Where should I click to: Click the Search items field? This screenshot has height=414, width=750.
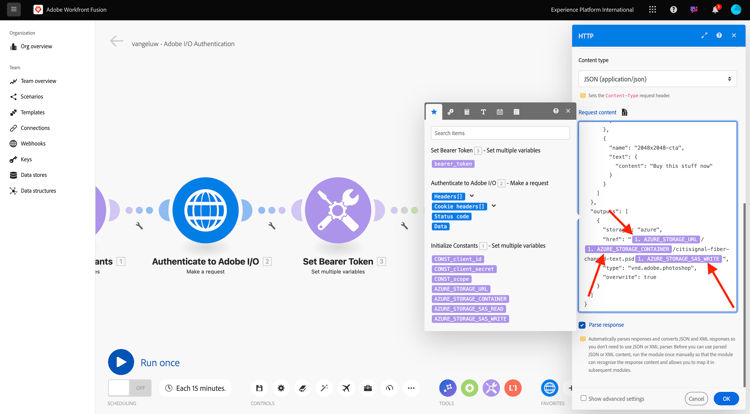(x=500, y=133)
